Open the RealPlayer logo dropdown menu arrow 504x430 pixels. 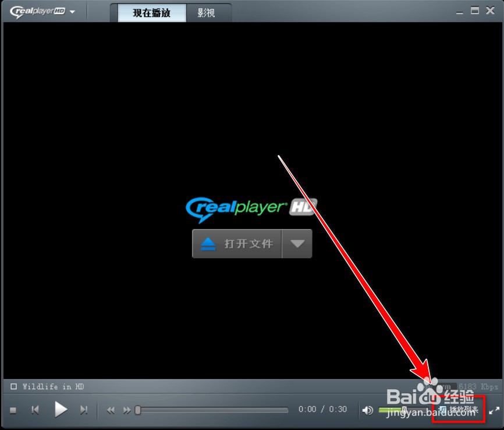tap(72, 12)
